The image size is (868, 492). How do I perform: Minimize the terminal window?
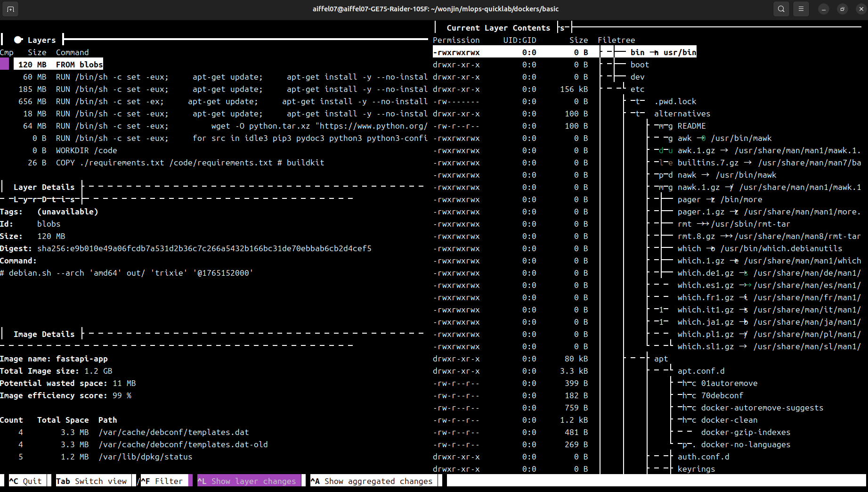824,9
